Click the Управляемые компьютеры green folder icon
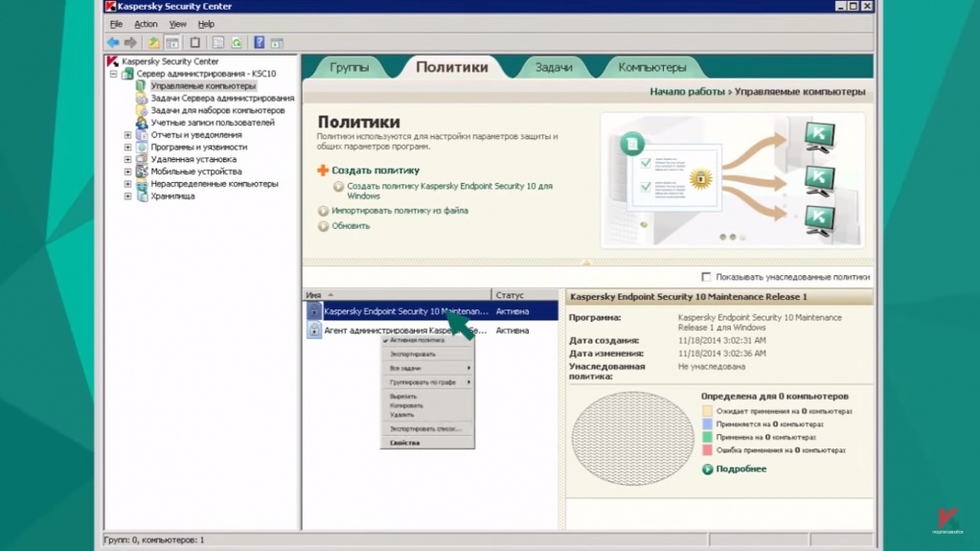 pos(141,85)
